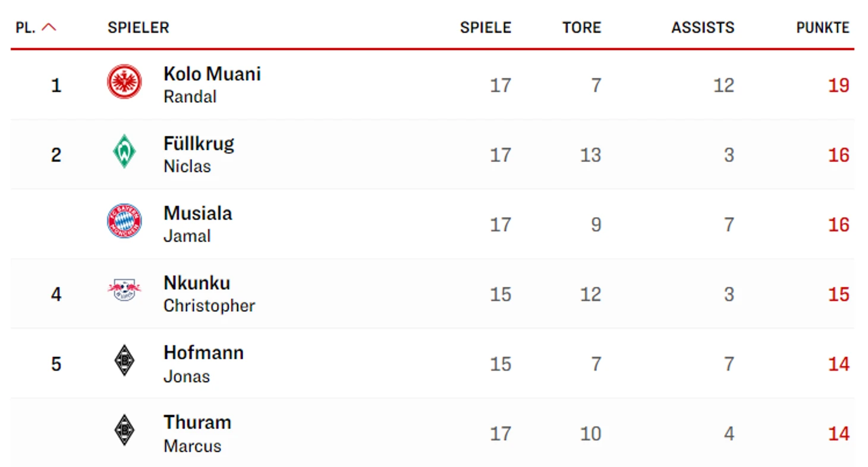868x467 pixels.
Task: Open Hofmann player profile
Action: click(203, 353)
